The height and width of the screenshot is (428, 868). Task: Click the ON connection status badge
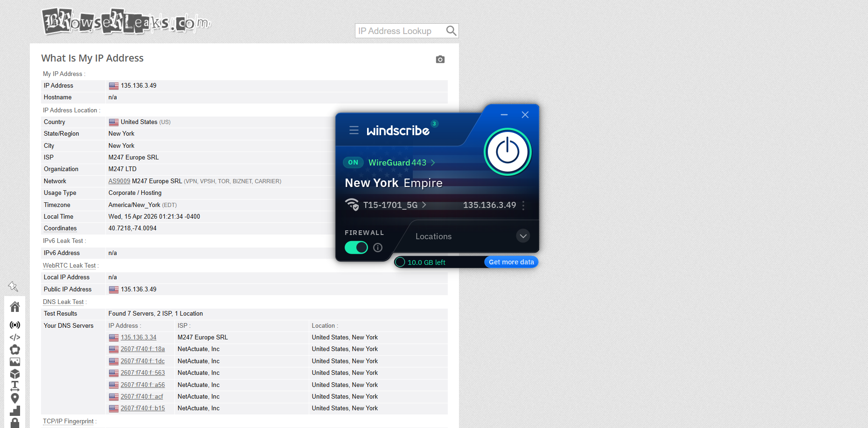353,162
